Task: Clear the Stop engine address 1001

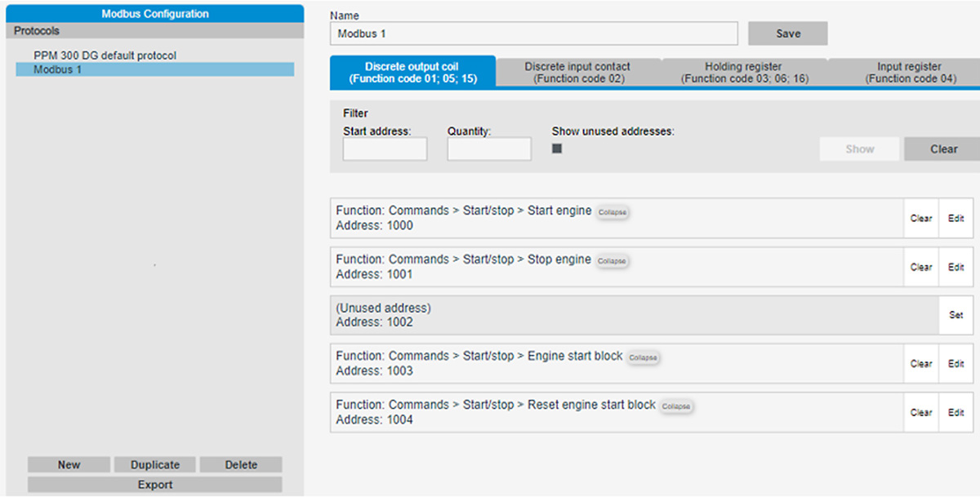Action: (x=921, y=267)
